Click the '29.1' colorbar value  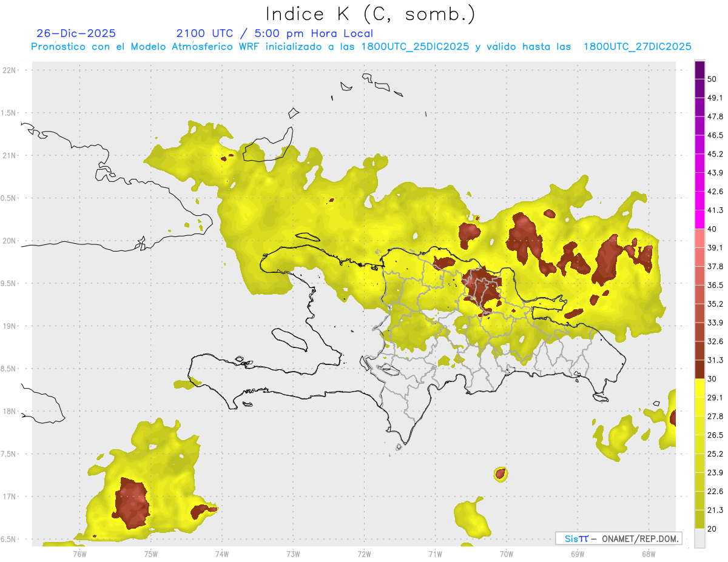(715, 398)
